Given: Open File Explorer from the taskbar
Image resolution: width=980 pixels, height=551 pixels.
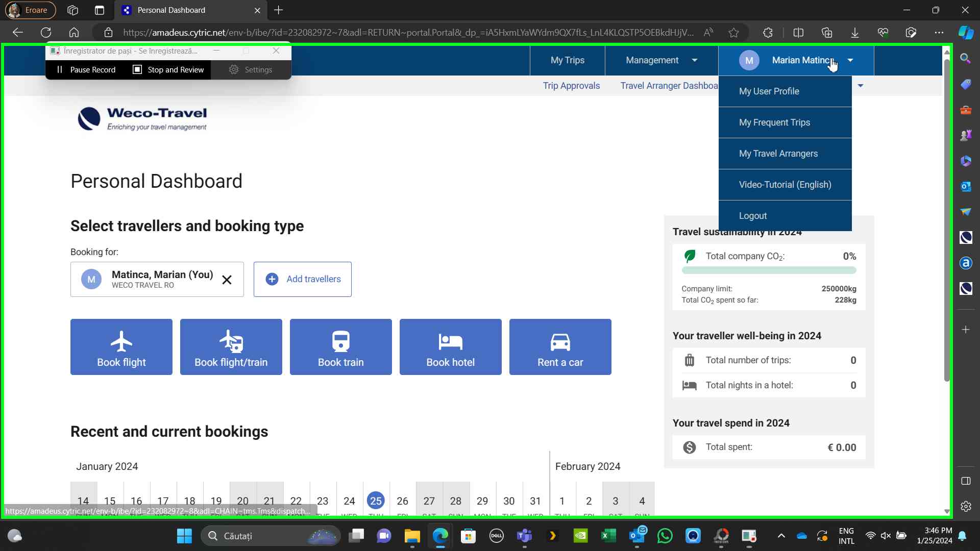Looking at the screenshot, I should pyautogui.click(x=412, y=536).
